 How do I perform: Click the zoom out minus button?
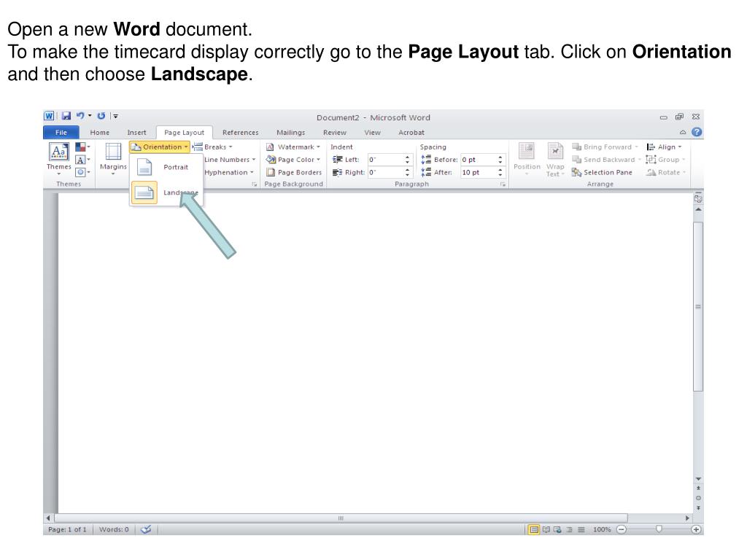pyautogui.click(x=622, y=529)
